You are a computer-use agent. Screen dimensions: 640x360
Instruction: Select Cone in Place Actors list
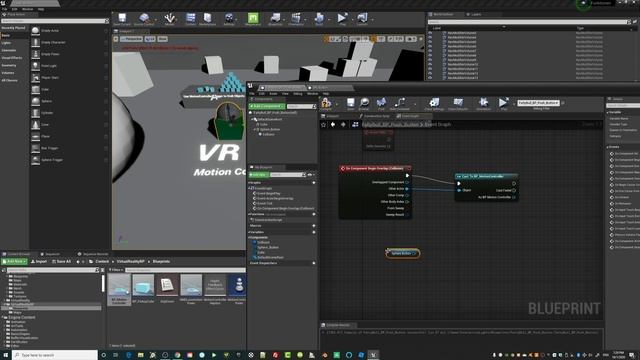(69, 124)
